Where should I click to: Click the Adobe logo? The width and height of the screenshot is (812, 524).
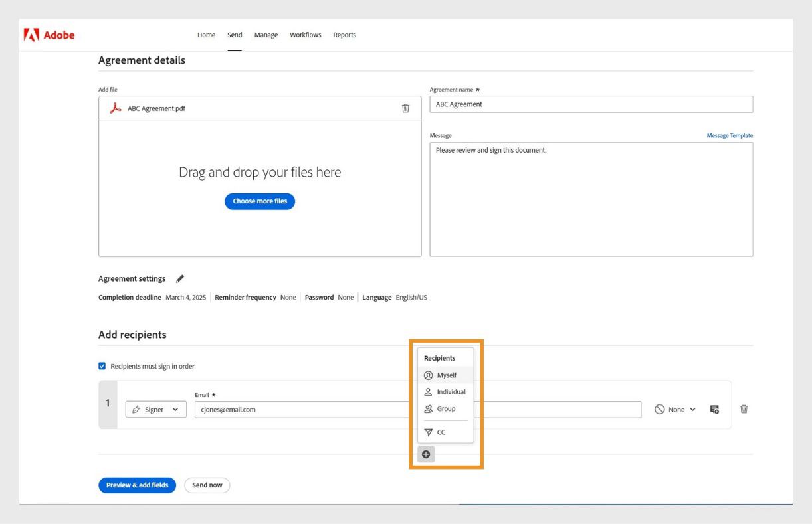point(49,35)
